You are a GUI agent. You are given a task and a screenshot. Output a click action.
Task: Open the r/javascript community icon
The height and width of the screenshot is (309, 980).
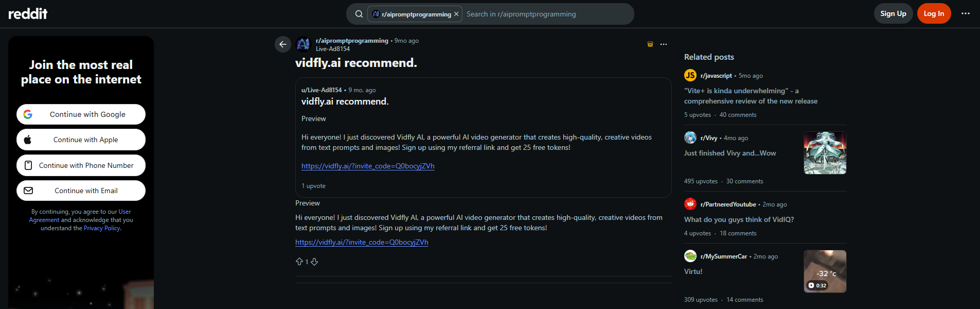(690, 75)
